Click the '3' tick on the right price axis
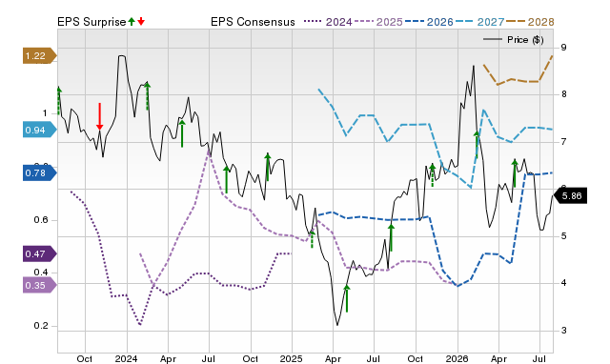 click(x=563, y=331)
